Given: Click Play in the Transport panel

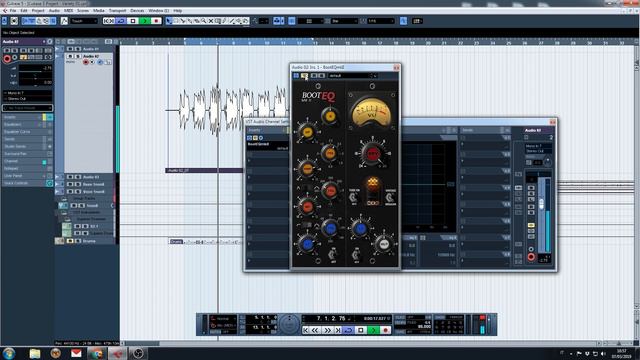Looking at the screenshot, I should (x=373, y=330).
